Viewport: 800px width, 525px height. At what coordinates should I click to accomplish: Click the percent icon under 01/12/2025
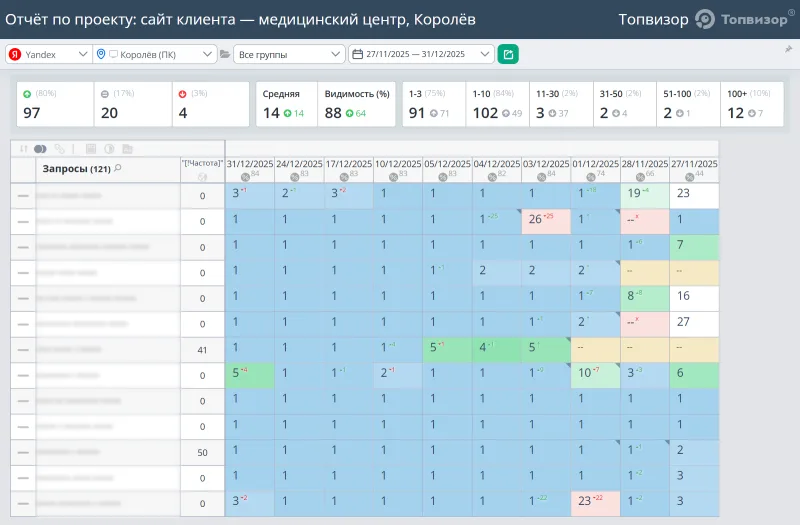pos(591,177)
